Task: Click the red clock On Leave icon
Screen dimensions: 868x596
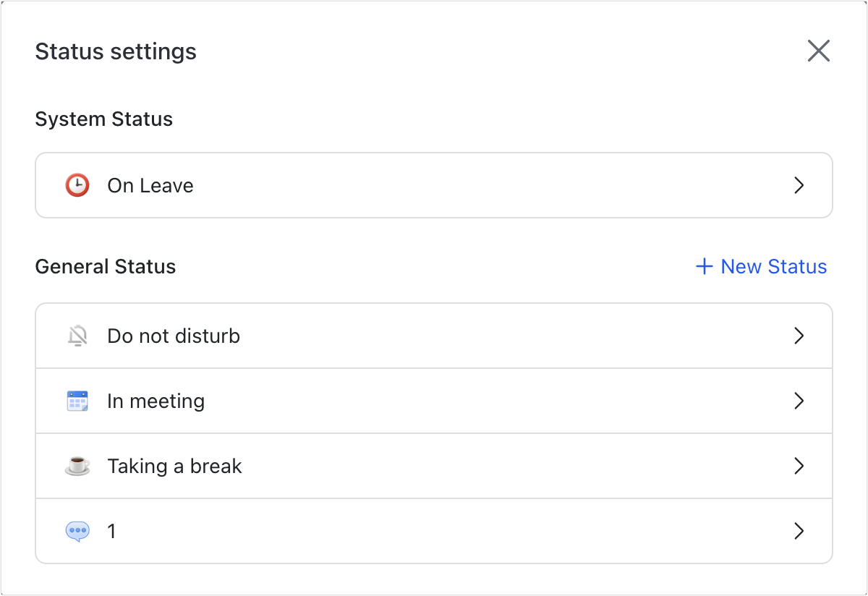Action: pos(77,186)
